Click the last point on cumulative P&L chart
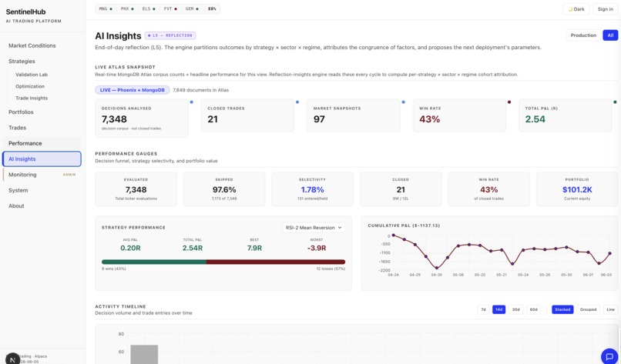Image resolution: width=621 pixels, height=364 pixels. point(609,253)
